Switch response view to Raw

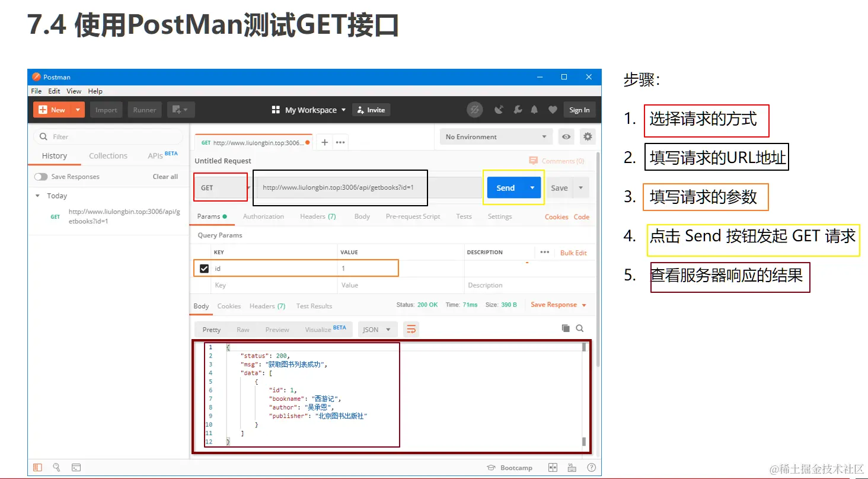click(x=243, y=330)
